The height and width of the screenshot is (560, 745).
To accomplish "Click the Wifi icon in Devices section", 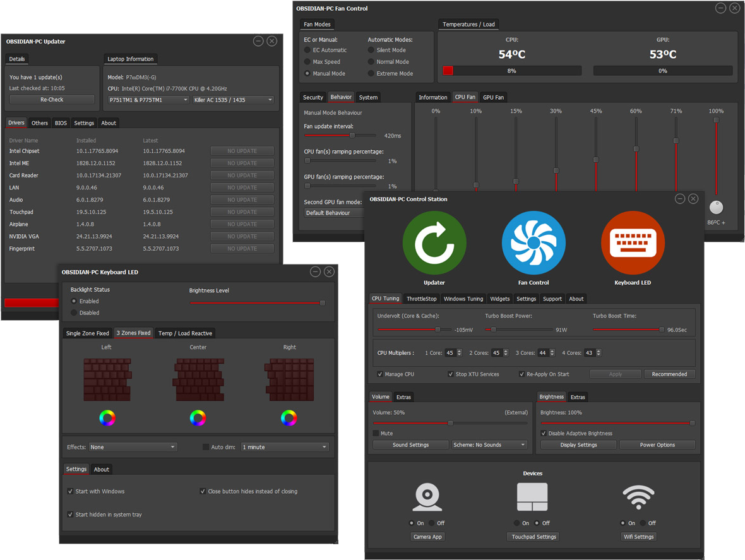I will pyautogui.click(x=638, y=497).
